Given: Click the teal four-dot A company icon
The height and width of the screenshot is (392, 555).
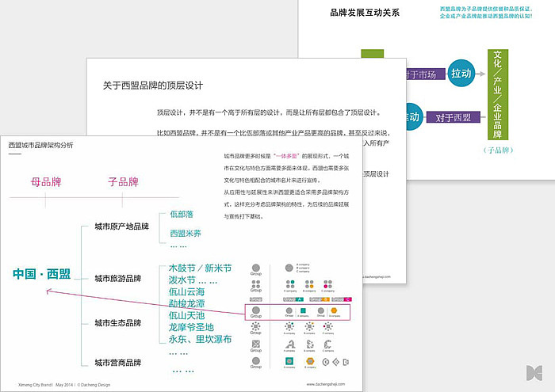Looking at the screenshot, I should coord(290,284).
